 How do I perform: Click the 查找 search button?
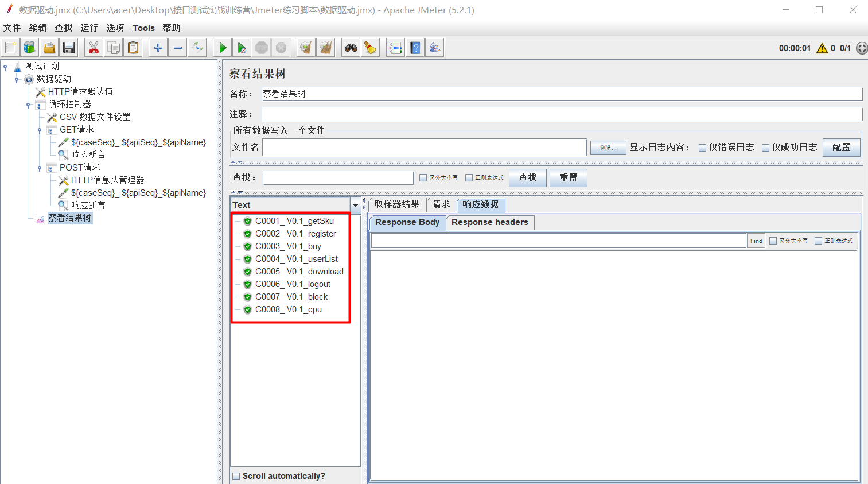528,178
